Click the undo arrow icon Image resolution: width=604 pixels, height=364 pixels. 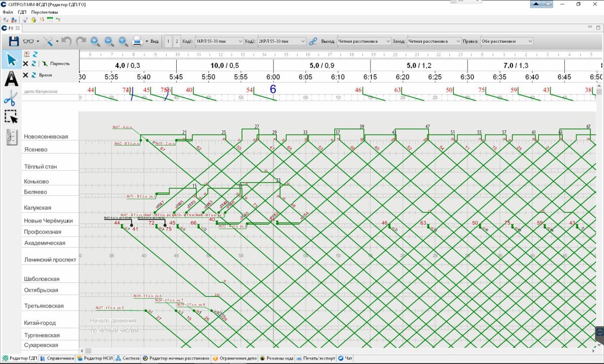click(66, 41)
